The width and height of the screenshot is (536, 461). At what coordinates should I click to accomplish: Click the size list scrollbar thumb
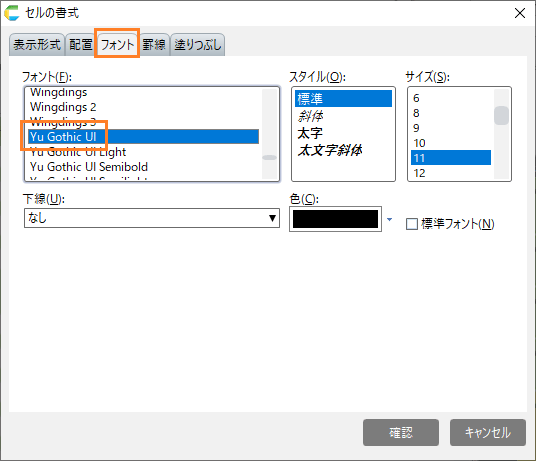point(501,116)
